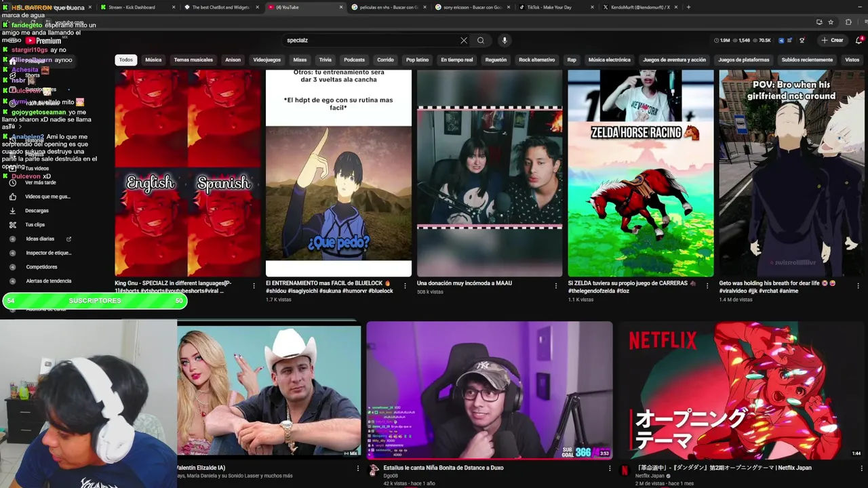The width and height of the screenshot is (868, 488).
Task: Filter by Rock alternativo chip
Action: tap(536, 60)
